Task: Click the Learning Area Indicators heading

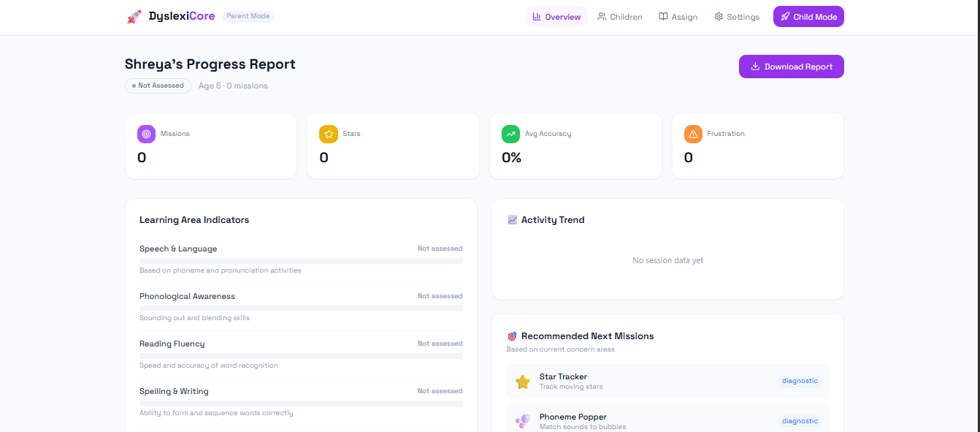Action: click(x=194, y=220)
